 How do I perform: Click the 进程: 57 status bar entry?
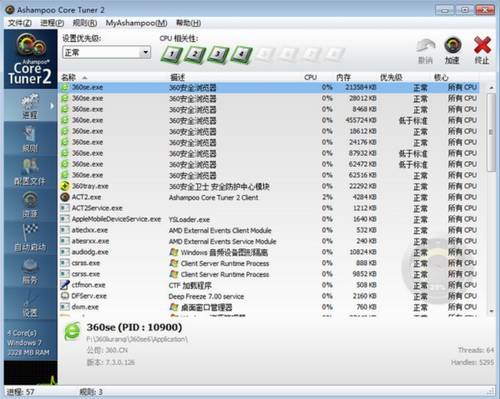(21, 392)
